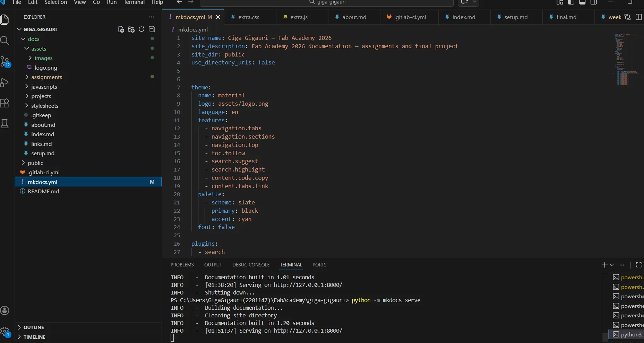This screenshot has height=343, width=644.
Task: Expand the OUTLINE section
Action: point(34,327)
